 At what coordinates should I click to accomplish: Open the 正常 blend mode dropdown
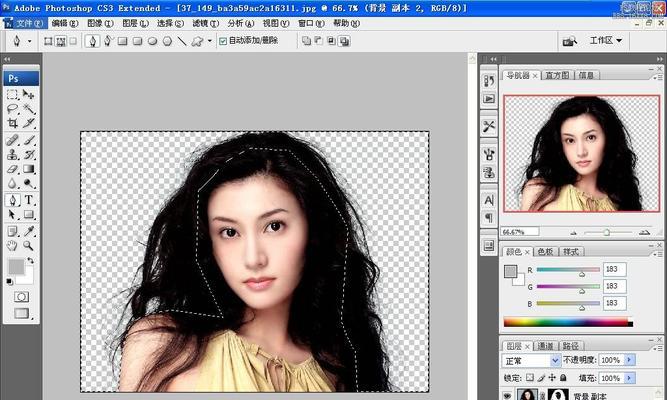[531, 360]
